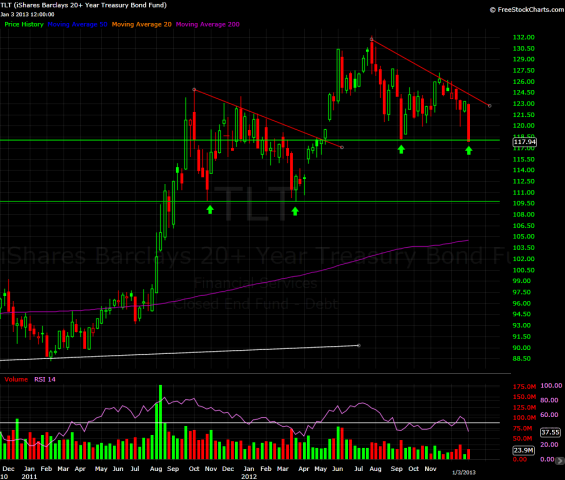Viewport: 565px width, 480px height.
Task: Click the 50.0M volume axis label
Action: [522, 439]
